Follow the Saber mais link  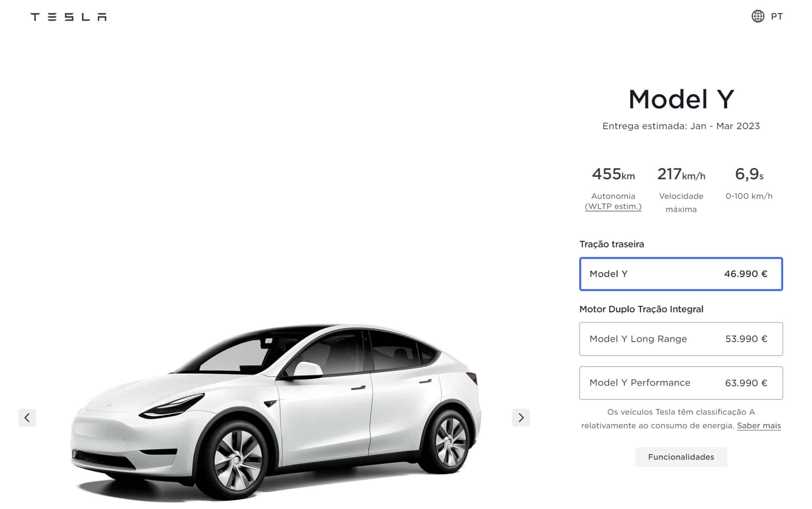point(758,425)
